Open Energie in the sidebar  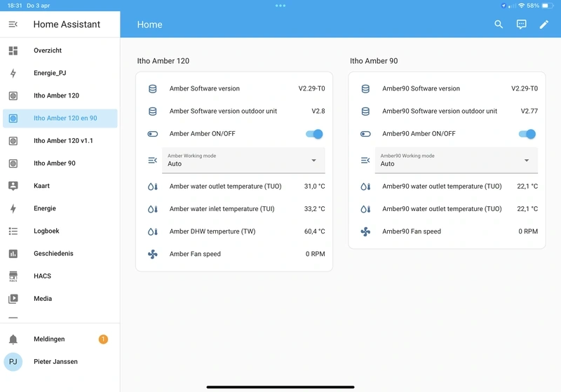60,208
